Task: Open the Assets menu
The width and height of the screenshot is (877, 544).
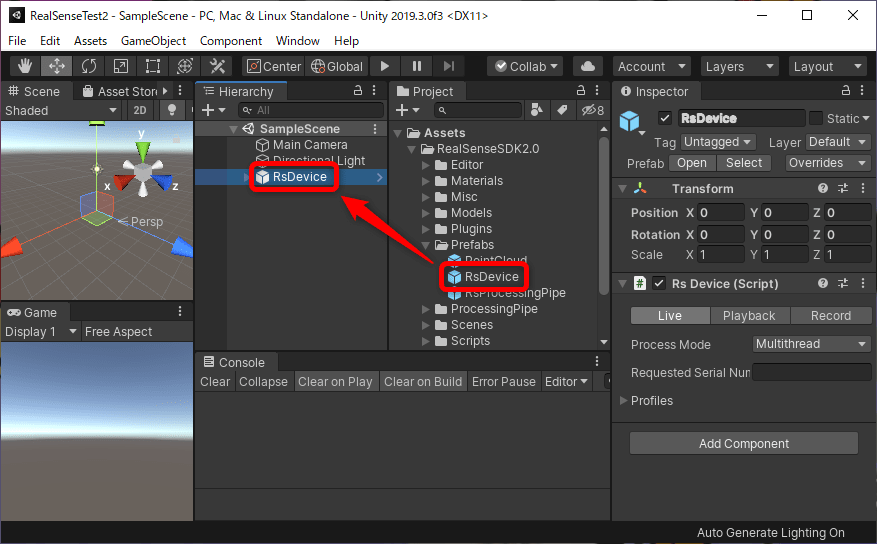Action: point(90,41)
